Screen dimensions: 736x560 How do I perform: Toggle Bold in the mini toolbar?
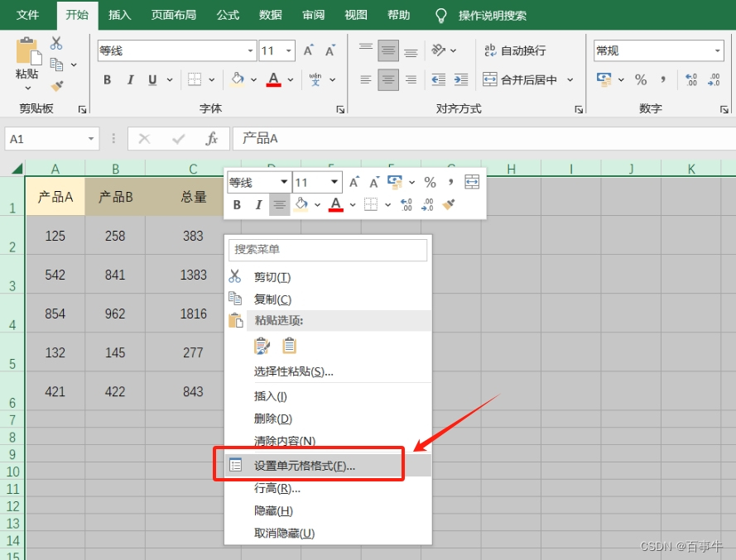point(237,204)
